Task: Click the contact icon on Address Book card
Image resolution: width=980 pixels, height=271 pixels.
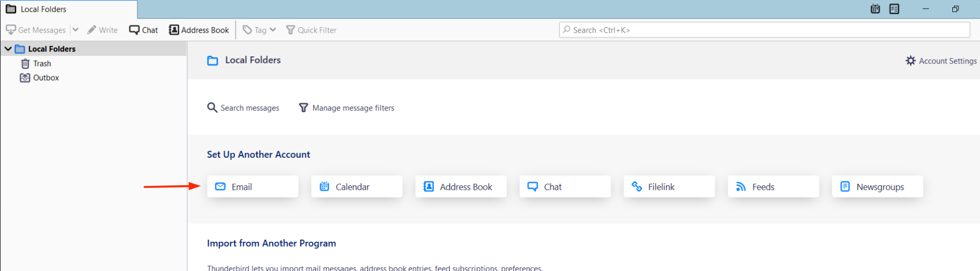Action: pyautogui.click(x=428, y=186)
